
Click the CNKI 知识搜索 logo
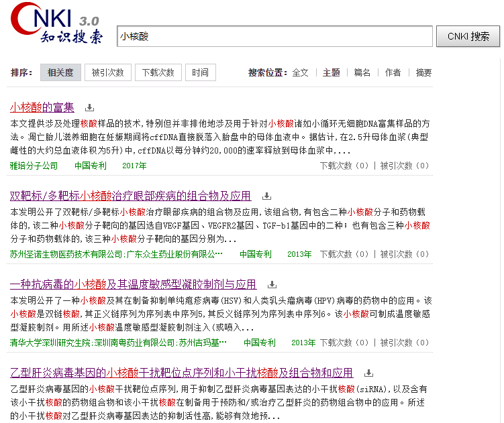56,23
